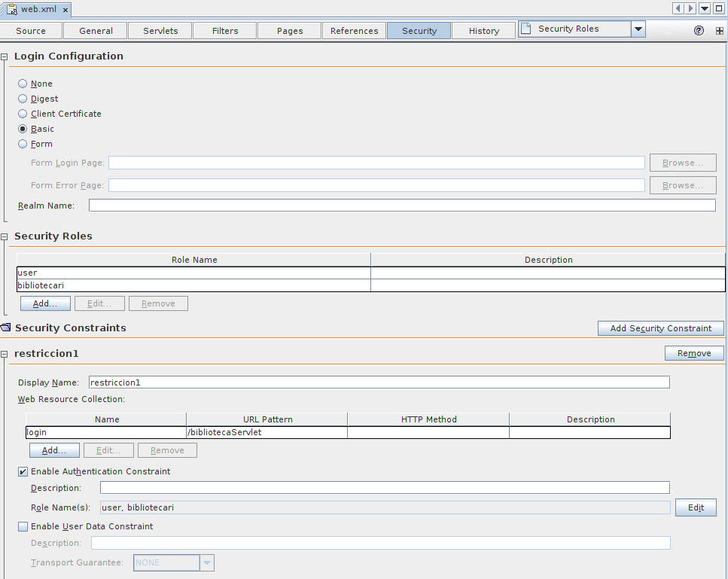Click the user data constraint Description field
Screen dimensions: 728x579
pos(381,543)
